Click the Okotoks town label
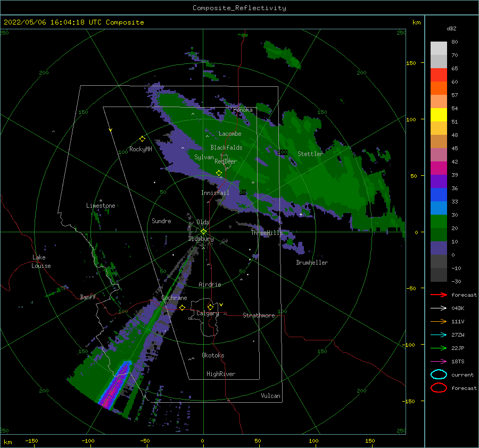This screenshot has height=448, width=479. click(213, 355)
